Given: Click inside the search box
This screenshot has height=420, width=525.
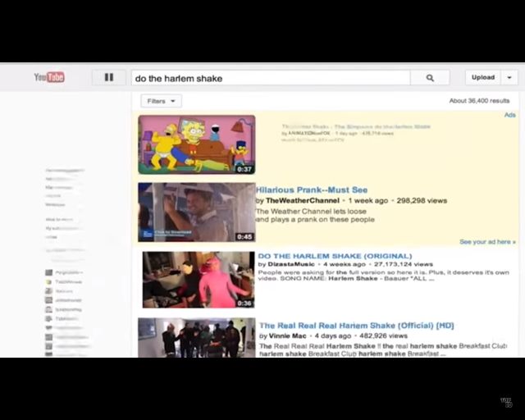Looking at the screenshot, I should (x=271, y=78).
